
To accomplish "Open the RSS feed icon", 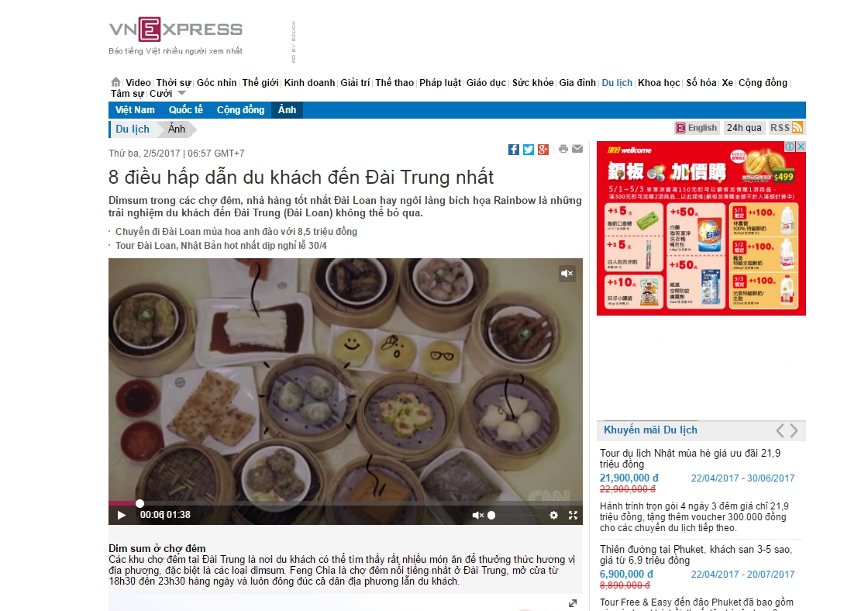I will tap(797, 128).
